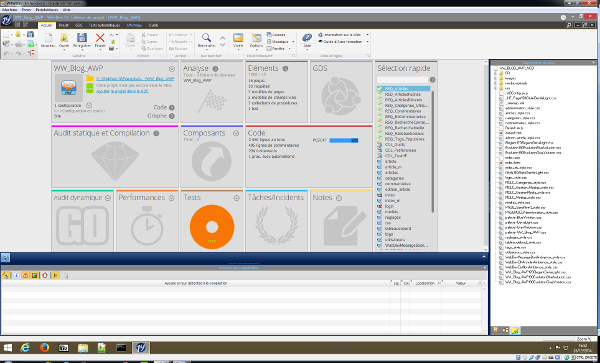Switch to the Projet ribbon tab

[x=64, y=25]
